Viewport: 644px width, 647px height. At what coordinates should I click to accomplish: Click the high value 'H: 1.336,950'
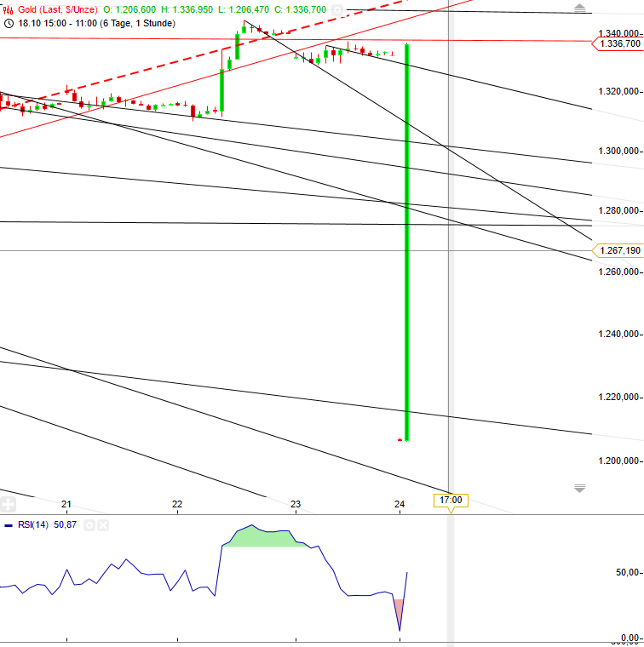187,9
